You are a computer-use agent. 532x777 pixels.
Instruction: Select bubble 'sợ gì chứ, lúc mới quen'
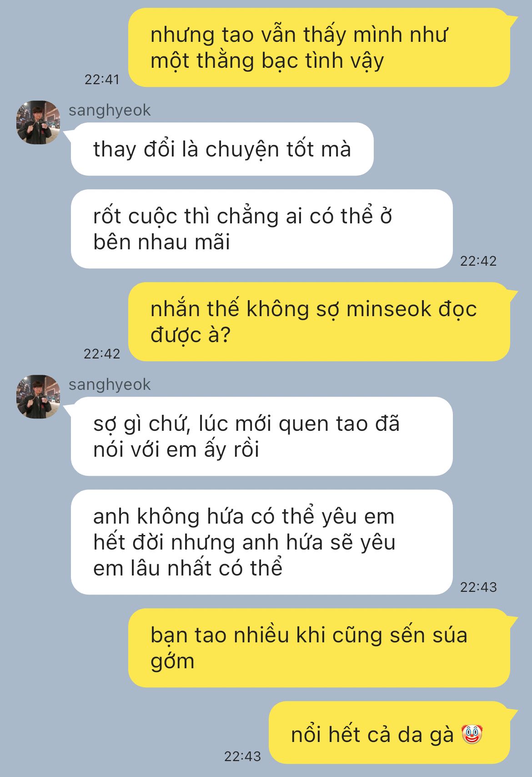(x=262, y=436)
